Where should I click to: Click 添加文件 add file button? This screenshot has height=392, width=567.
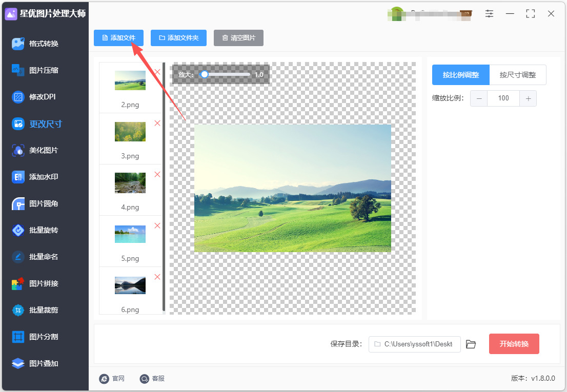point(118,38)
